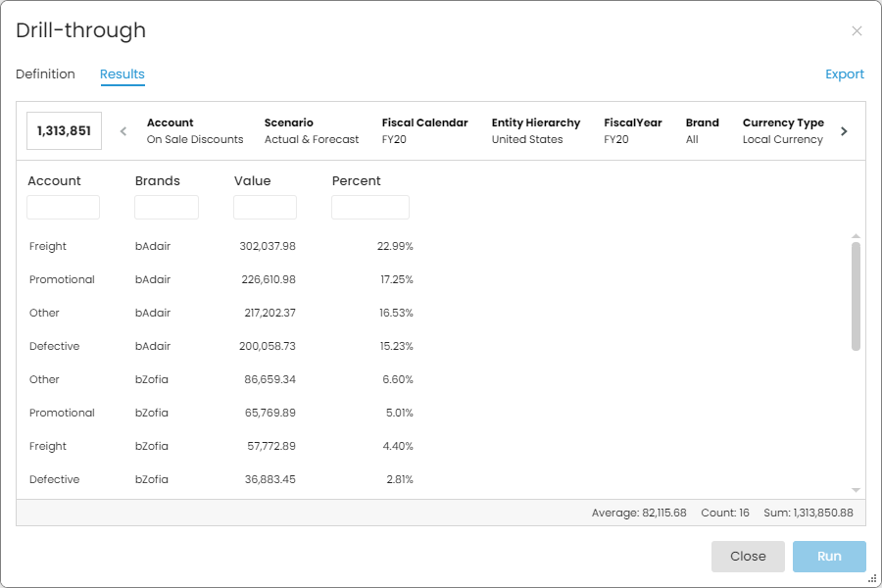882x588 pixels.
Task: Select the Account On Sale Discounts dimension
Action: [195, 131]
